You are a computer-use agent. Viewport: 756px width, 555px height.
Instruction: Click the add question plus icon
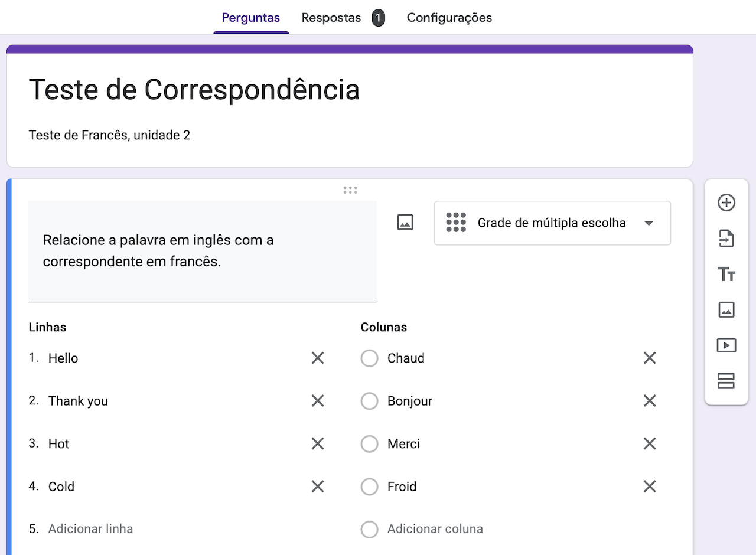point(726,203)
